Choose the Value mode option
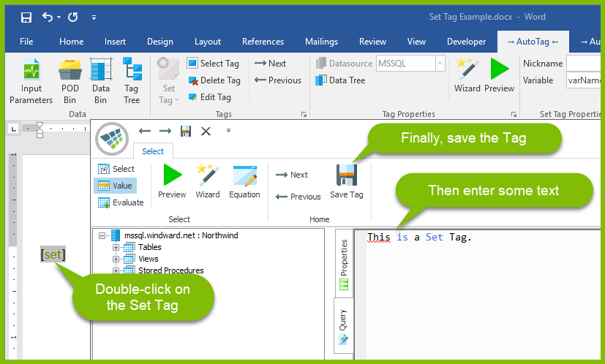 115,186
